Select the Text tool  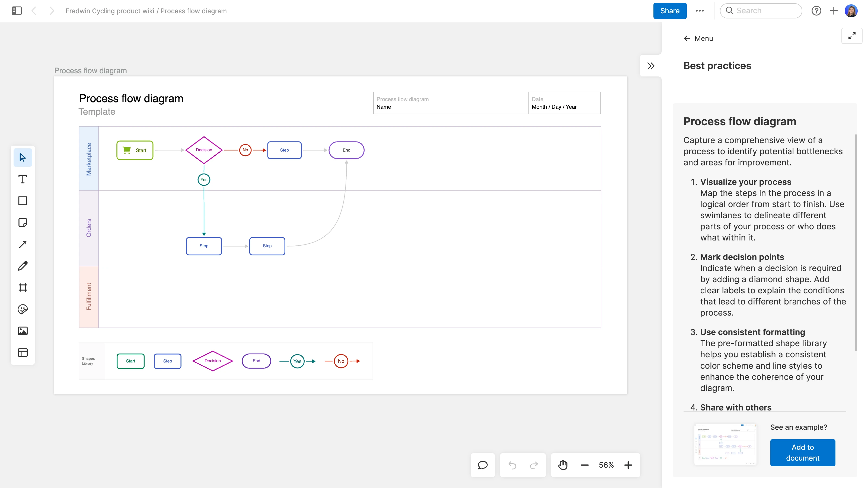[22, 179]
